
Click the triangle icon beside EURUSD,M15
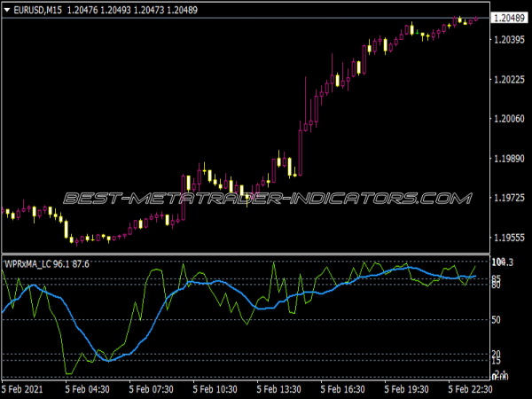tap(7, 10)
